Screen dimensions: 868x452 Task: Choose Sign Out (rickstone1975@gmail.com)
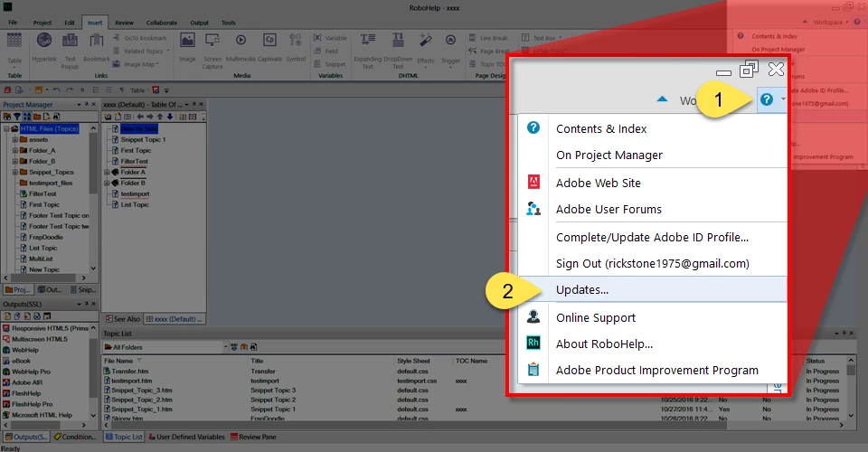coord(653,263)
